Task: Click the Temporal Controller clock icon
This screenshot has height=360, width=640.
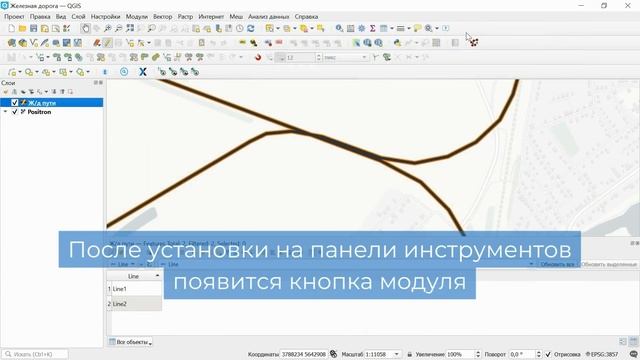Action: click(x=240, y=28)
